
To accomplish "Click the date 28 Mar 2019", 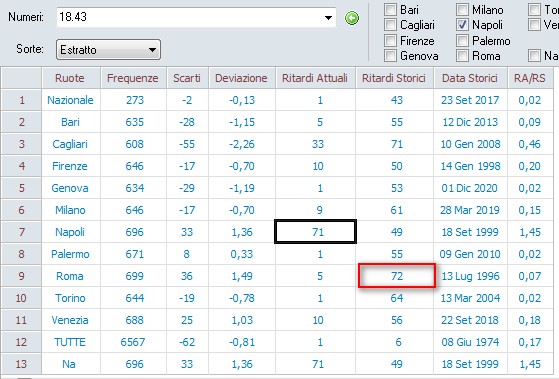I will tap(470, 210).
